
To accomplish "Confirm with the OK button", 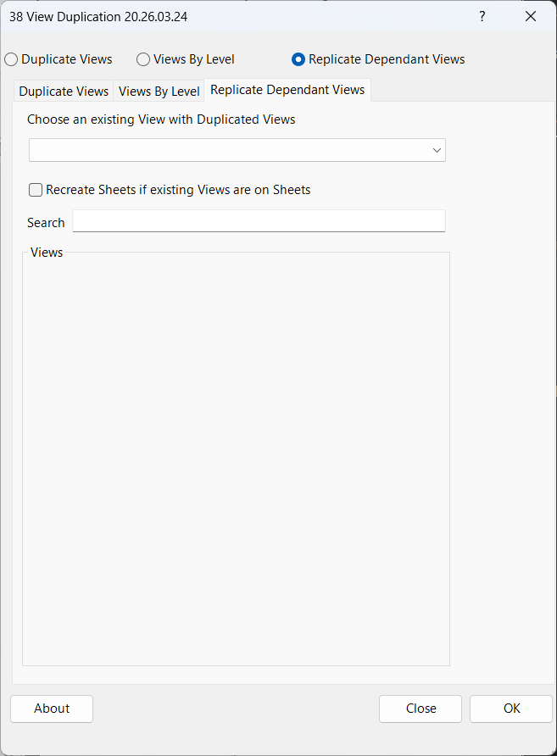I will 511,709.
